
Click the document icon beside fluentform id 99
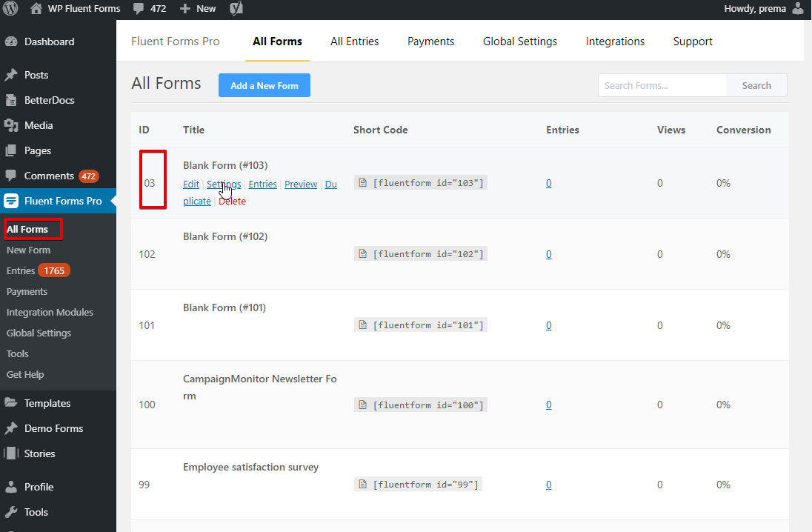363,485
